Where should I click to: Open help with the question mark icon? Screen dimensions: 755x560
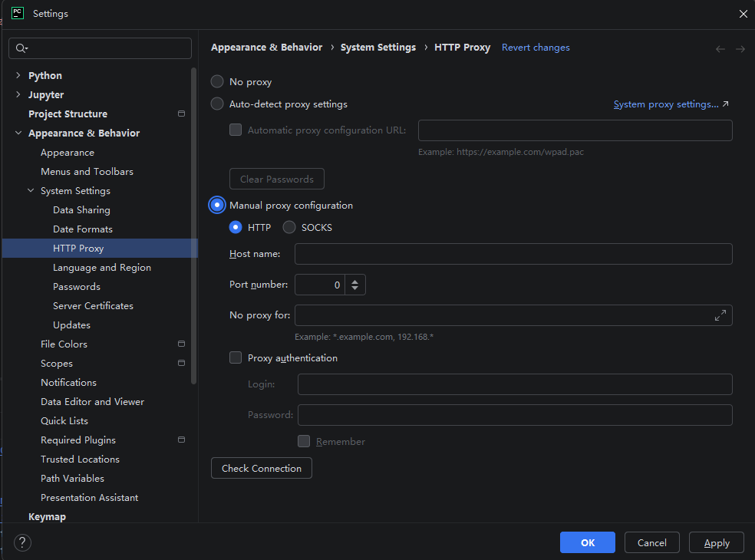tap(22, 542)
